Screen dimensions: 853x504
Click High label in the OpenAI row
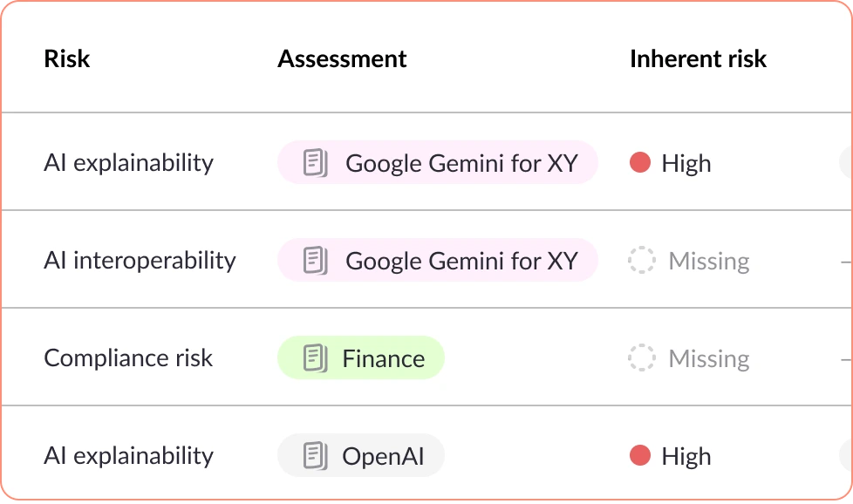[x=686, y=456]
